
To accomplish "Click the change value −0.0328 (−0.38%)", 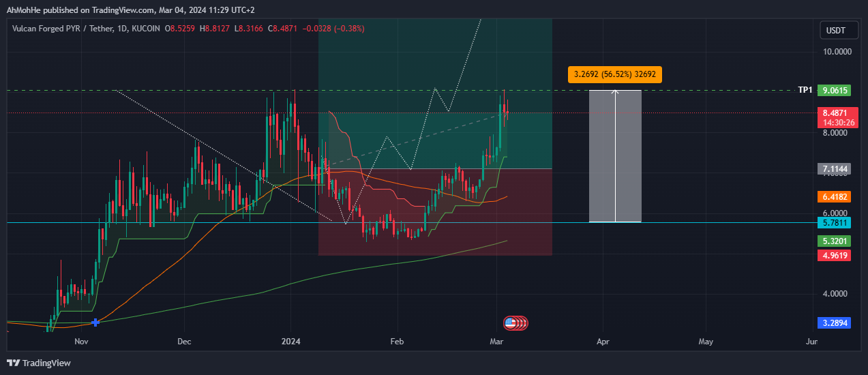I will pyautogui.click(x=335, y=29).
